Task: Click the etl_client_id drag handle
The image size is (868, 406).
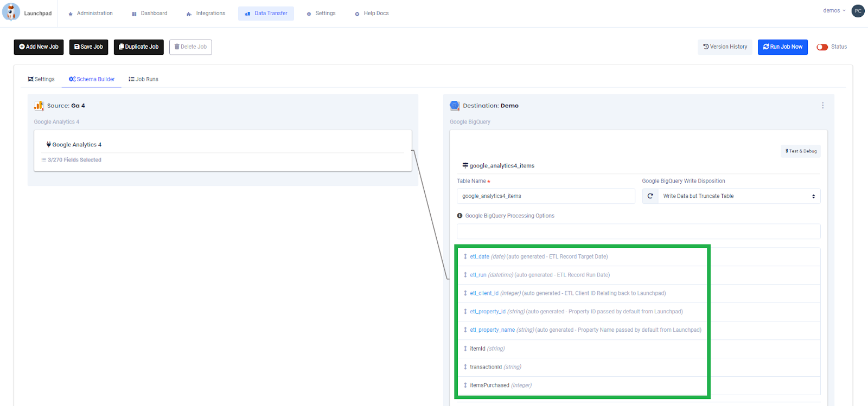Action: (465, 293)
